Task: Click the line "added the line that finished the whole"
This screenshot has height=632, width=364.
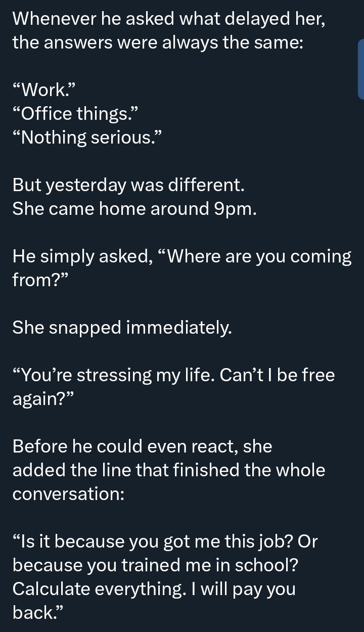Action: (169, 470)
